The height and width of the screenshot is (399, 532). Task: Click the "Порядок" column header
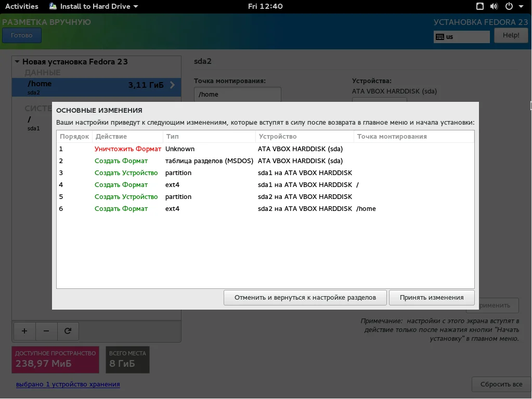click(x=74, y=136)
